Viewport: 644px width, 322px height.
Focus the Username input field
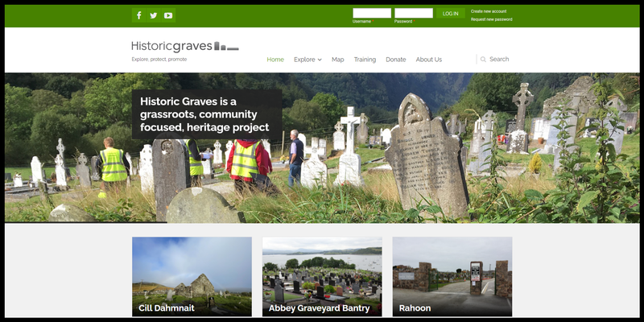click(372, 13)
